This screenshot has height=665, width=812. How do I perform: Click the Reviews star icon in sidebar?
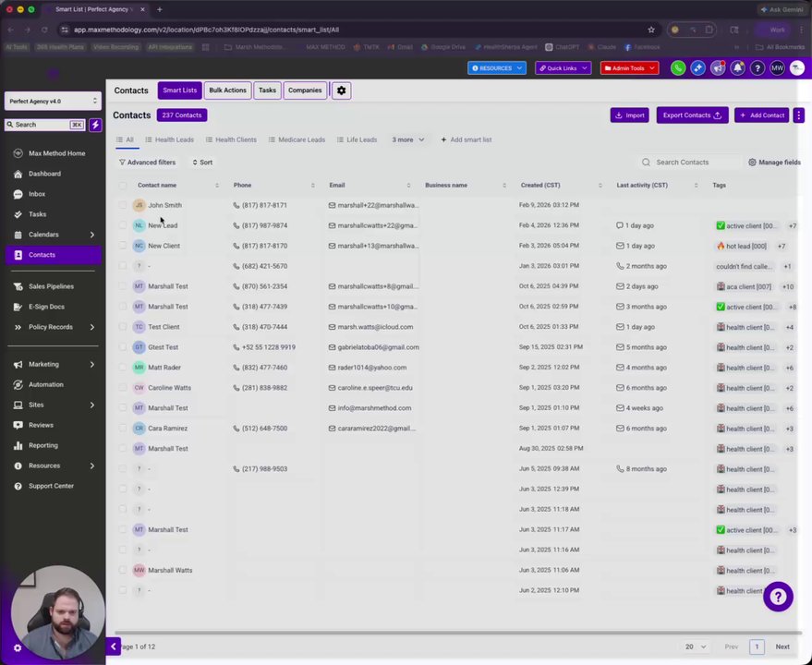coord(18,425)
